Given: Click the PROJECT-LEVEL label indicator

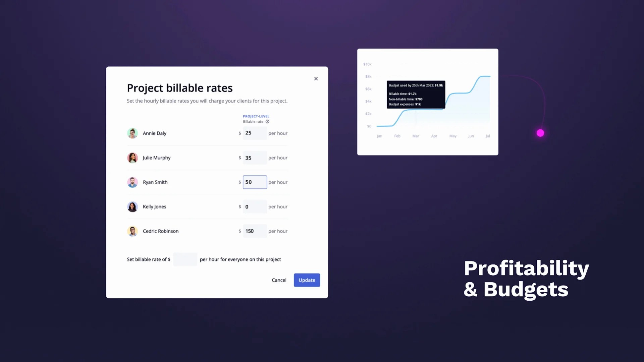Looking at the screenshot, I should click(256, 116).
